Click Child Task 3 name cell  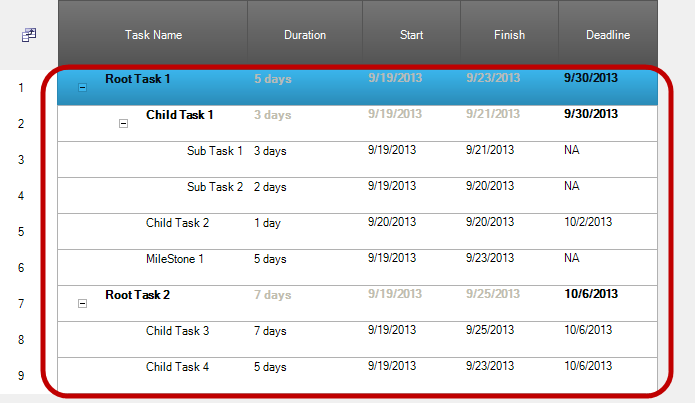(x=177, y=331)
